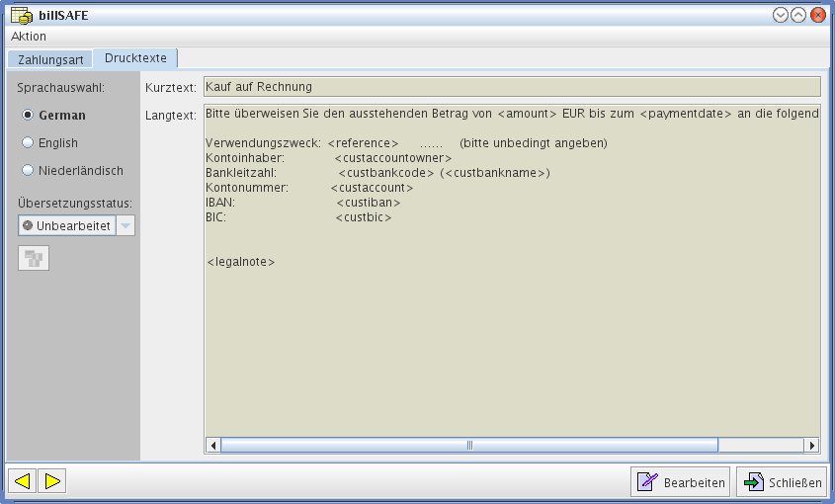Click the horizontal scrollbar thumb in Langtext

click(469, 446)
